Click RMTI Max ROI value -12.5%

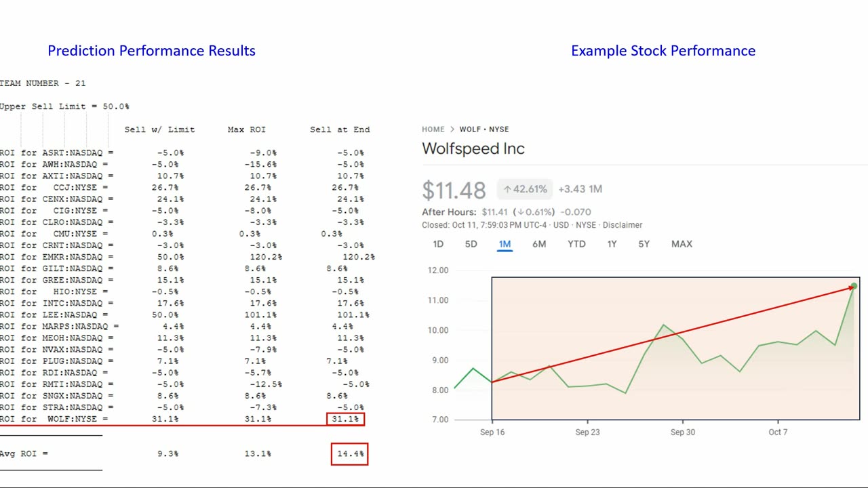pos(266,384)
